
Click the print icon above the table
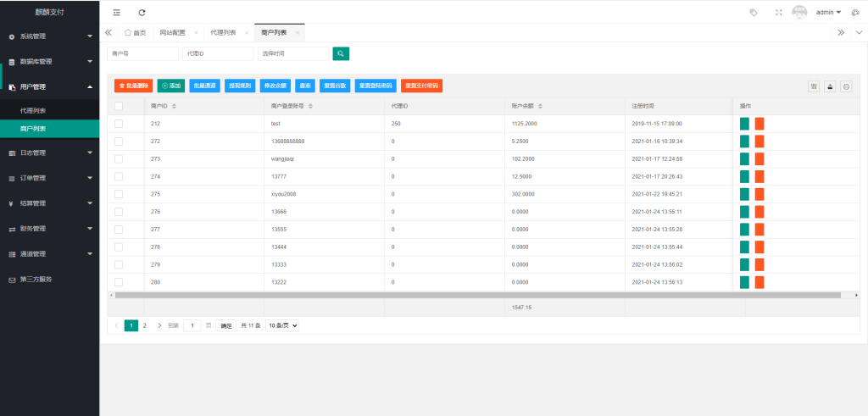tap(845, 86)
